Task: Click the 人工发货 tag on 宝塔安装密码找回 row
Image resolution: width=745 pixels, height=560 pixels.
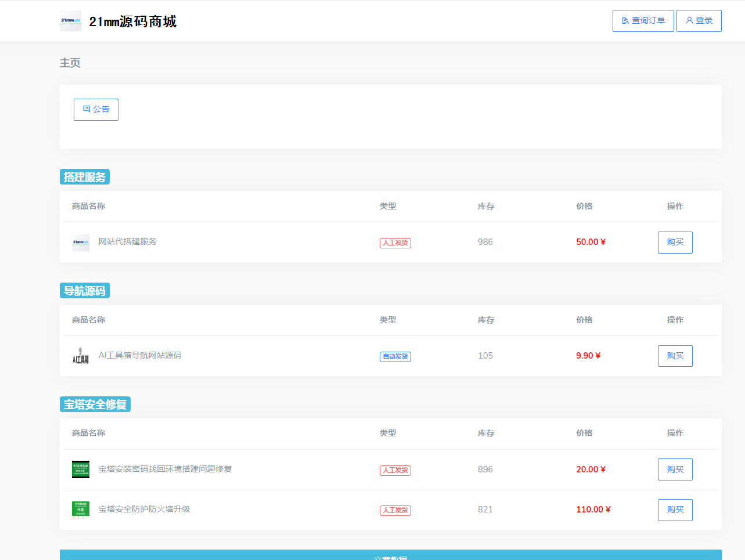Action: 395,470
